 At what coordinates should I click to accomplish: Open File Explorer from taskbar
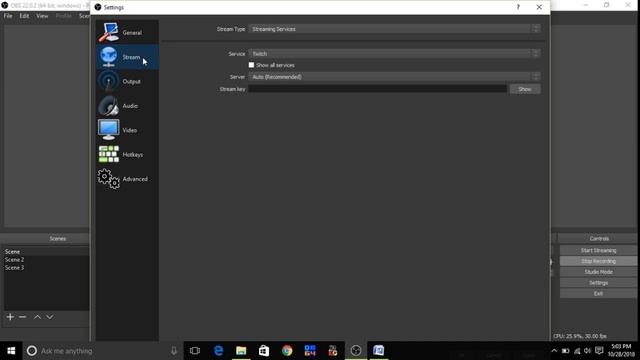pyautogui.click(x=241, y=351)
